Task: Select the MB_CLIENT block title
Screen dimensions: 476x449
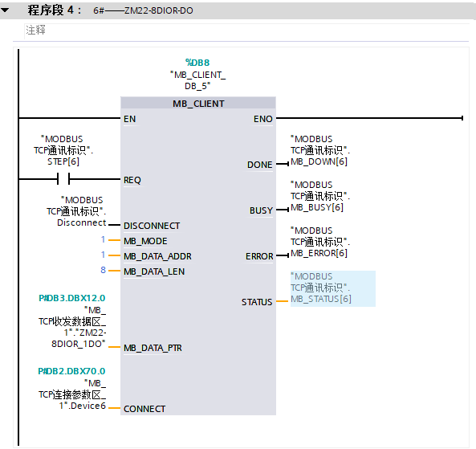Action: [198, 104]
